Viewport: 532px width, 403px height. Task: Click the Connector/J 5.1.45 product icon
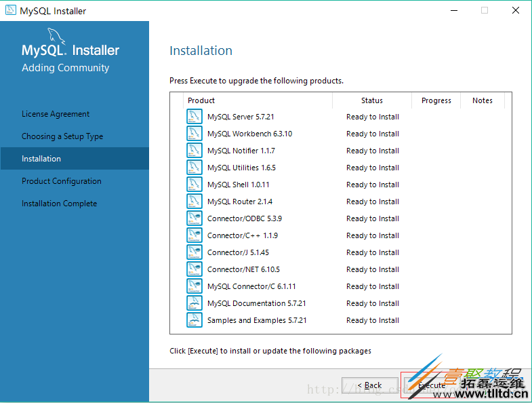point(195,252)
